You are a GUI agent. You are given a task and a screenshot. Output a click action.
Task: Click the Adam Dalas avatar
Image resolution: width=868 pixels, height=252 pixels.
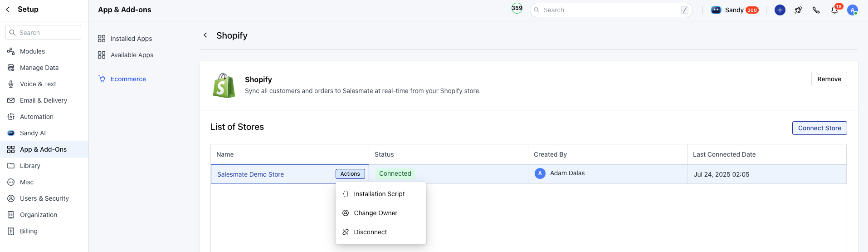pos(540,173)
